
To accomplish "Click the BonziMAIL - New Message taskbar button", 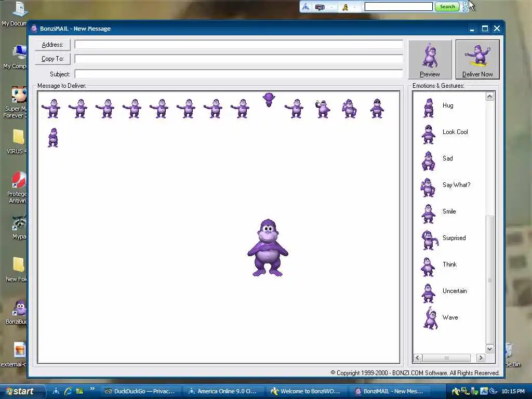I will [390, 391].
